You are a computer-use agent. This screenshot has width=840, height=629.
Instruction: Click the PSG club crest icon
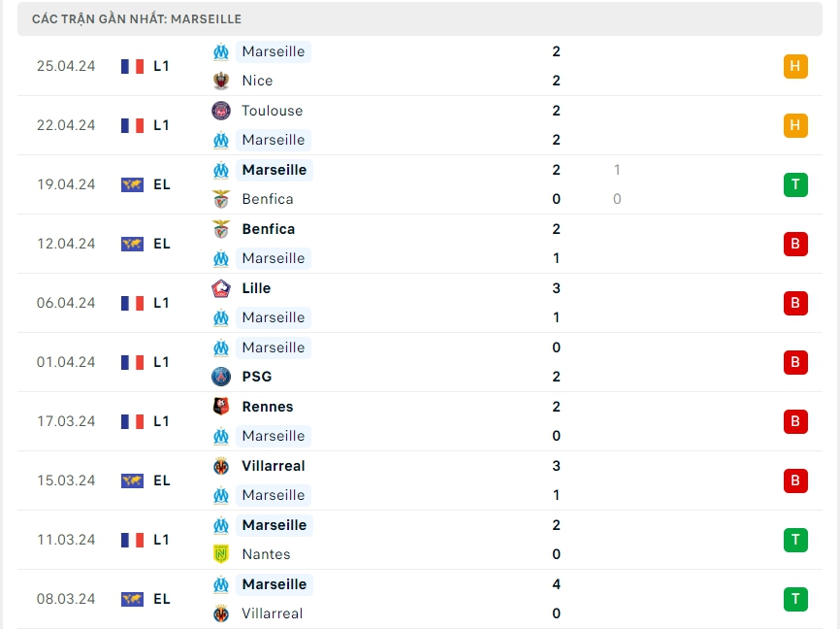point(221,377)
